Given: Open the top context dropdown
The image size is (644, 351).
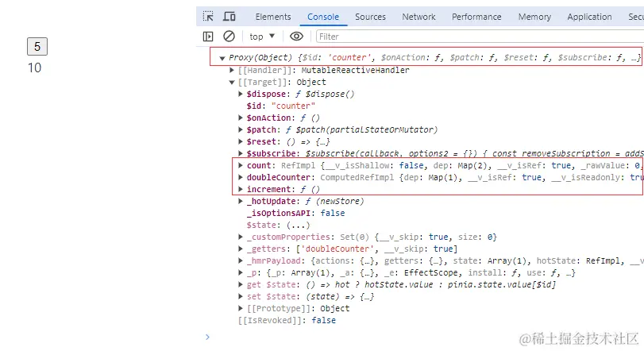Looking at the screenshot, I should click(x=262, y=37).
